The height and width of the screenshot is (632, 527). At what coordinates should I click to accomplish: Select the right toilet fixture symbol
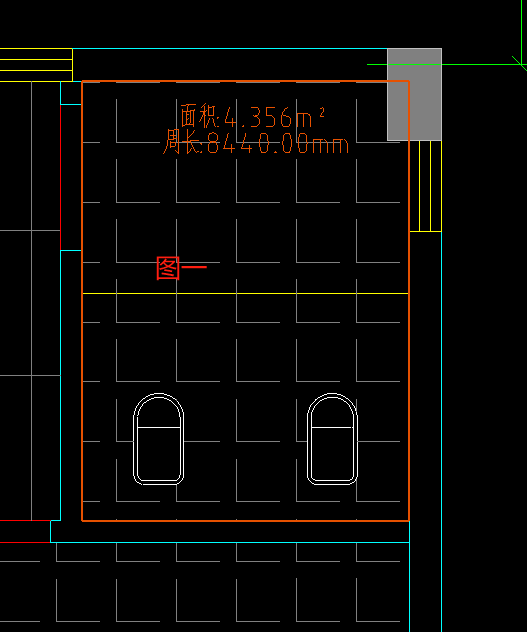[332, 439]
